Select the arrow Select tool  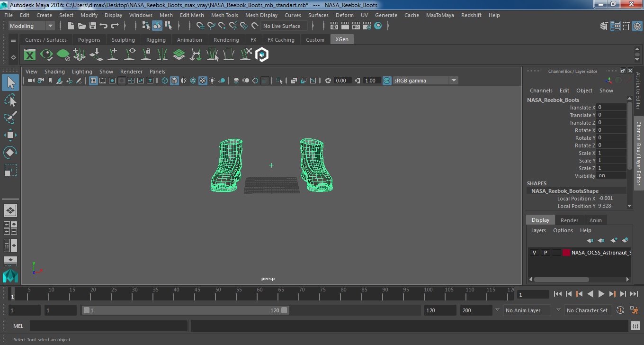click(x=10, y=83)
